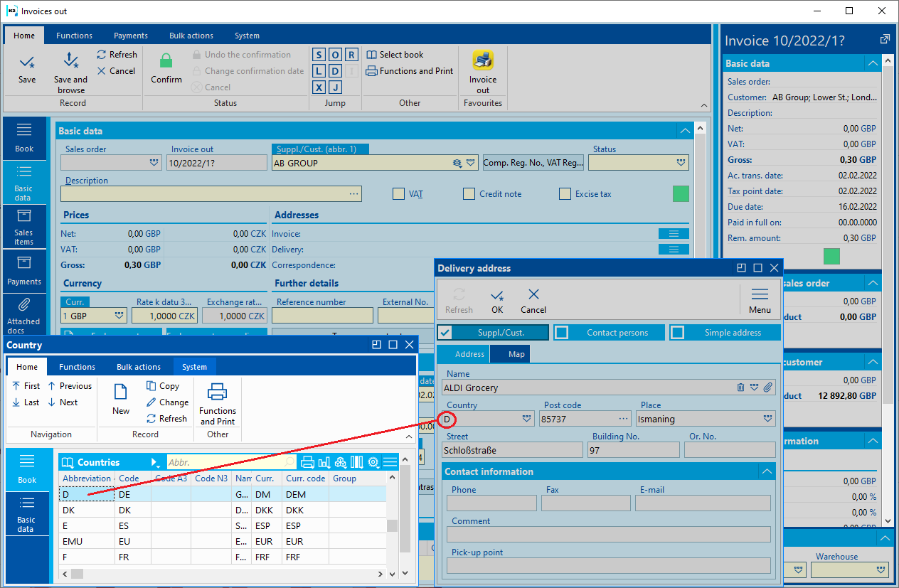The image size is (899, 588).
Task: Jump using the L button
Action: 319,71
